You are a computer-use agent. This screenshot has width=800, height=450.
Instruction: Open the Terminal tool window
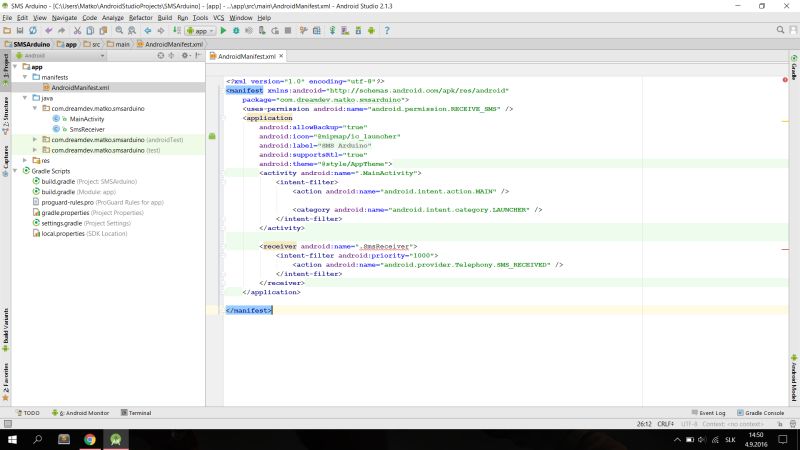click(x=136, y=413)
